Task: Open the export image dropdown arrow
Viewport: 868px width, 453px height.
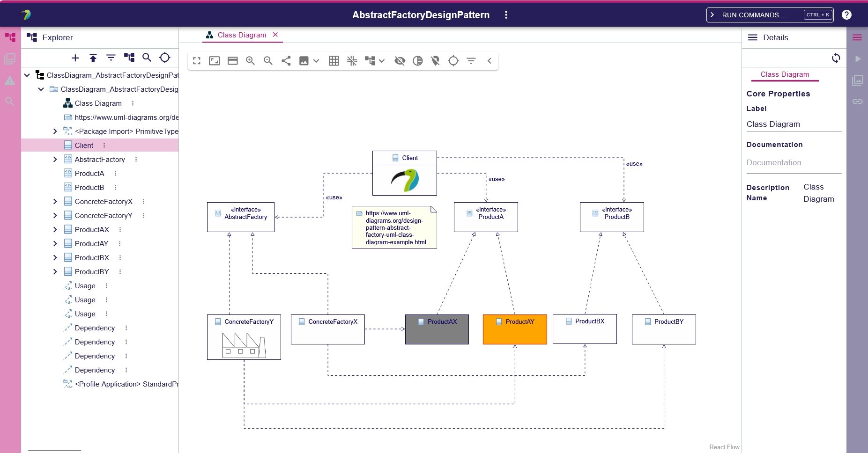Action: (x=316, y=61)
